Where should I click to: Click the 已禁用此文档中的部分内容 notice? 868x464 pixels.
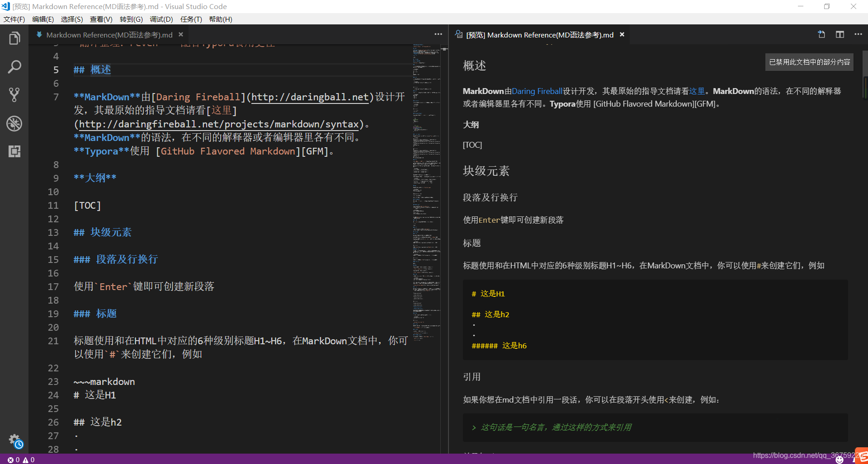click(x=809, y=62)
